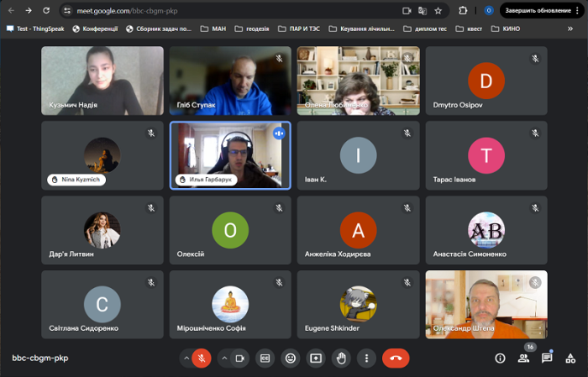Toggle the camera button off
The width and height of the screenshot is (588, 377).
point(239,358)
